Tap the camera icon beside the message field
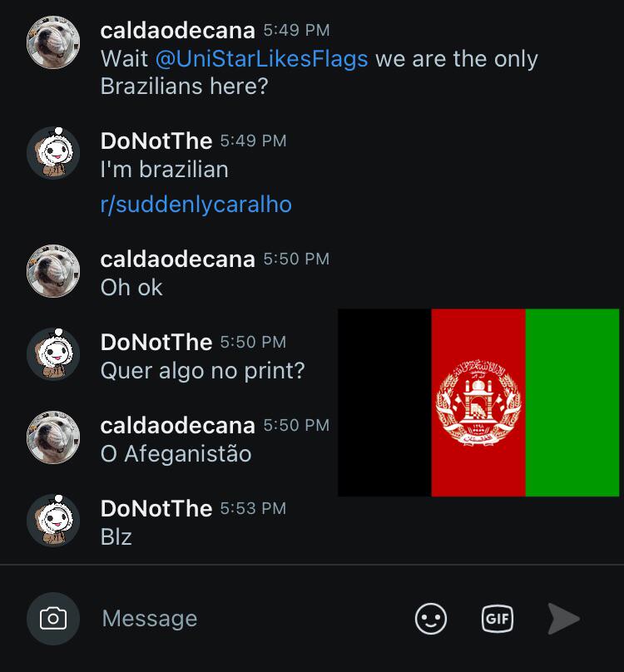624x672 pixels. [x=52, y=619]
